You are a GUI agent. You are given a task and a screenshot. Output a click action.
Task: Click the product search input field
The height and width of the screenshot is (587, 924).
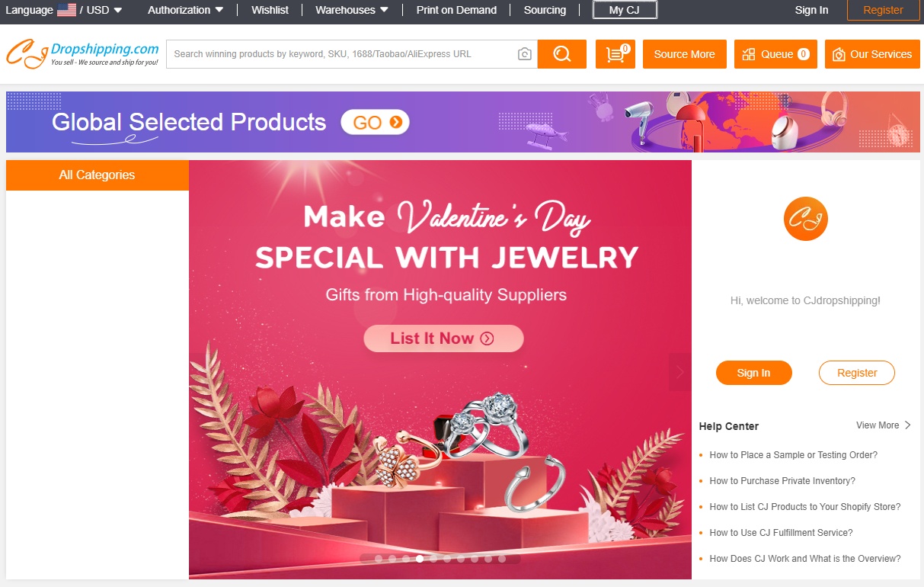point(339,54)
